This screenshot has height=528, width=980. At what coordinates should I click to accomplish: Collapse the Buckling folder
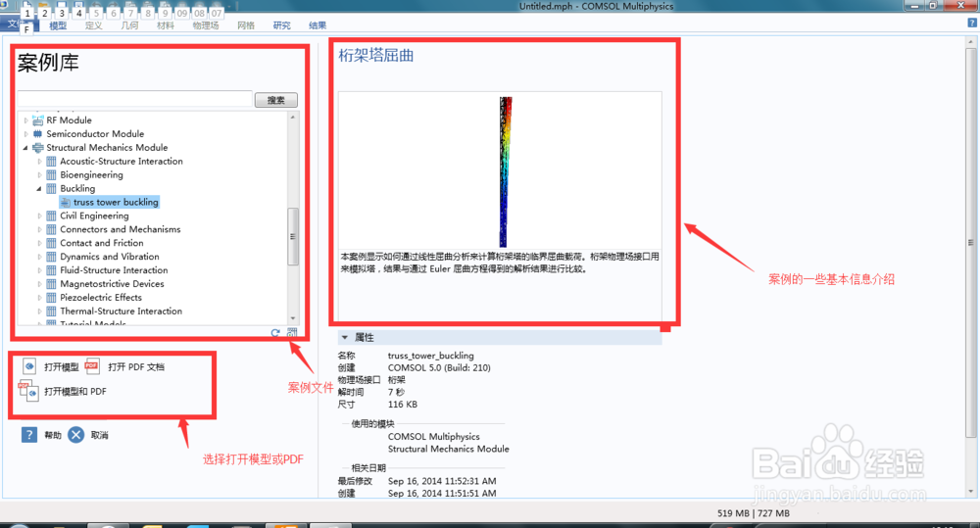coord(39,189)
